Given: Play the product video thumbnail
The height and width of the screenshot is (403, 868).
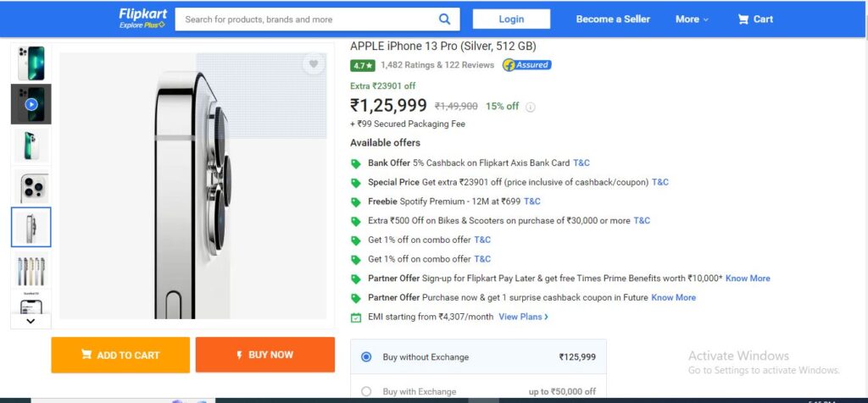Looking at the screenshot, I should (31, 104).
